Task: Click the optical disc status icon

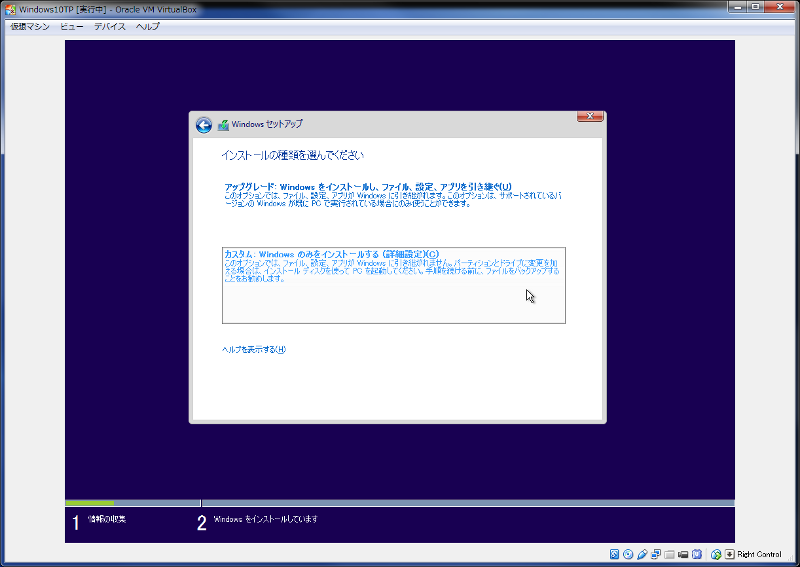Action: (629, 554)
